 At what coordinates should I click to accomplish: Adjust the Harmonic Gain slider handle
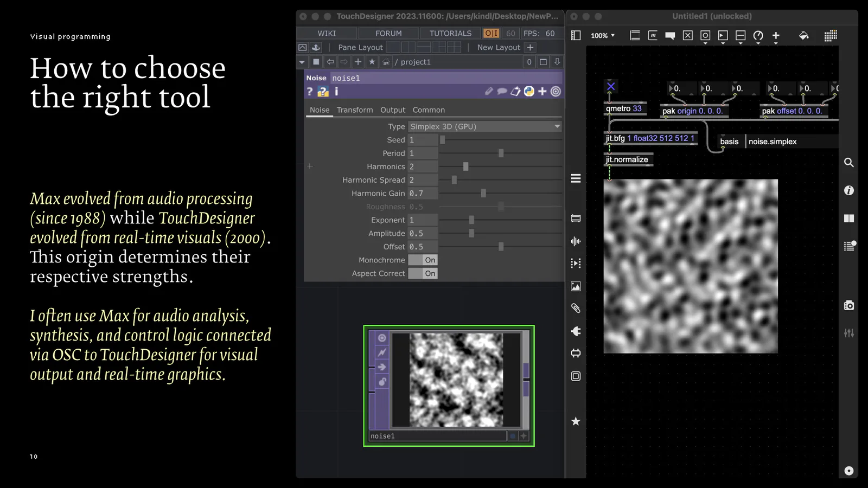point(483,193)
